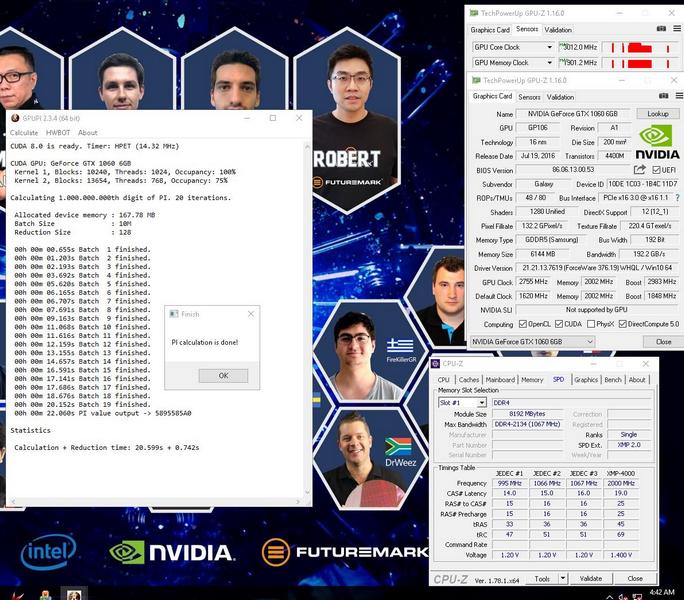Click OK in the Finish dialog

(223, 375)
